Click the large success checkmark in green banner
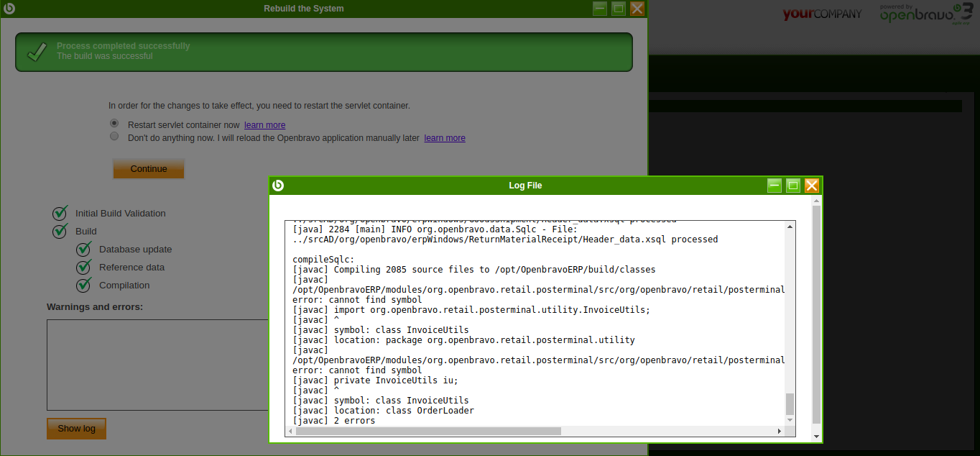Image resolution: width=980 pixels, height=456 pixels. 37,52
